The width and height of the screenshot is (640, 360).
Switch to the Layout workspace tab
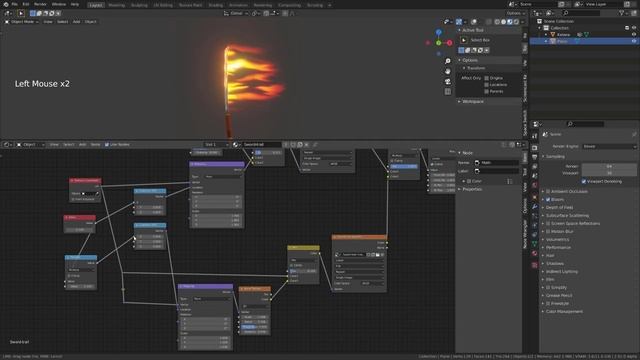[96, 5]
